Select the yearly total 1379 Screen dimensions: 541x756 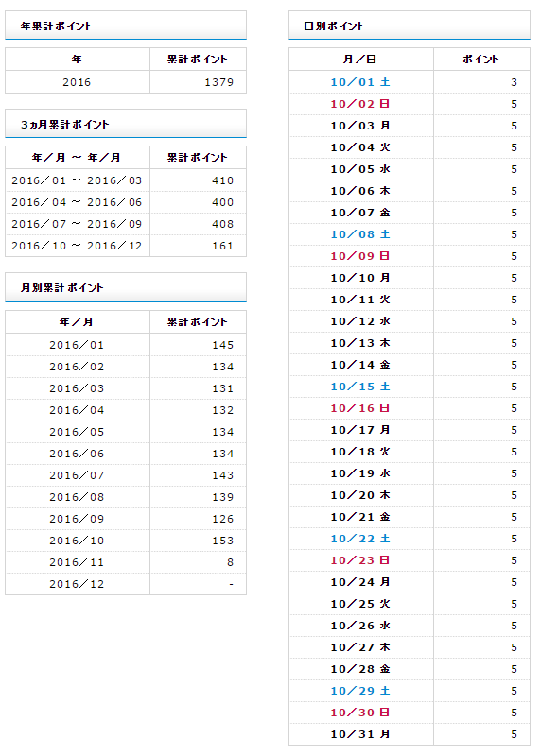(x=219, y=82)
